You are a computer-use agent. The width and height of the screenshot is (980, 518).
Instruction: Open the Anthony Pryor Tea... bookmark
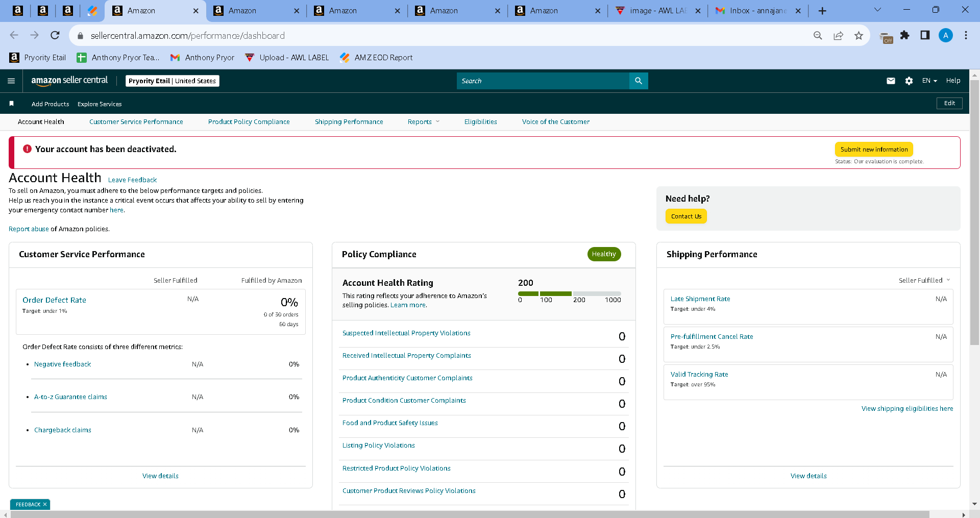pyautogui.click(x=118, y=58)
